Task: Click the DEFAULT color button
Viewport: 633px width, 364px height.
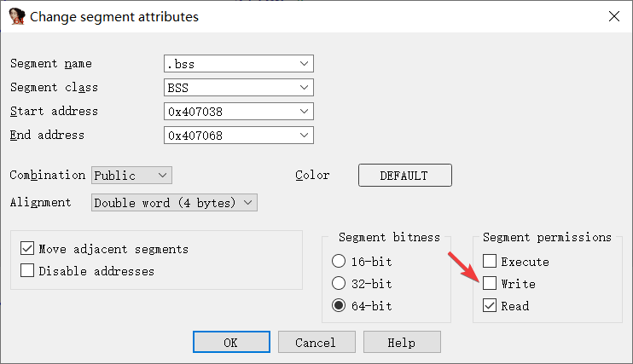Action: pos(404,176)
